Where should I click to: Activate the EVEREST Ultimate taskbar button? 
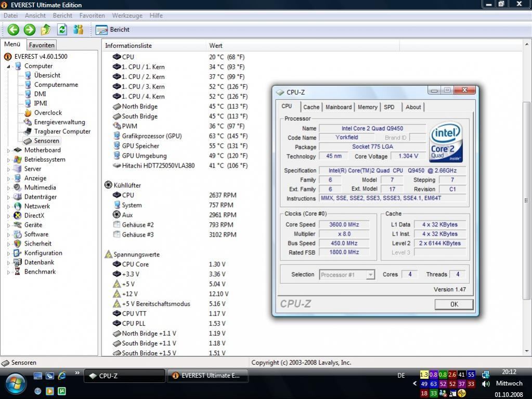(207, 376)
